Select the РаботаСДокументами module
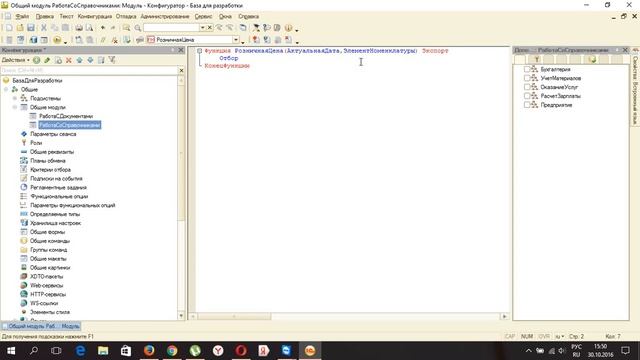This screenshot has width=640, height=360. point(66,116)
